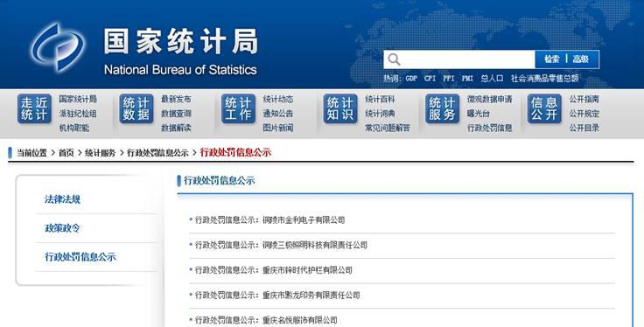
Task: Open the 统计服务 blue tile
Action: [x=442, y=108]
